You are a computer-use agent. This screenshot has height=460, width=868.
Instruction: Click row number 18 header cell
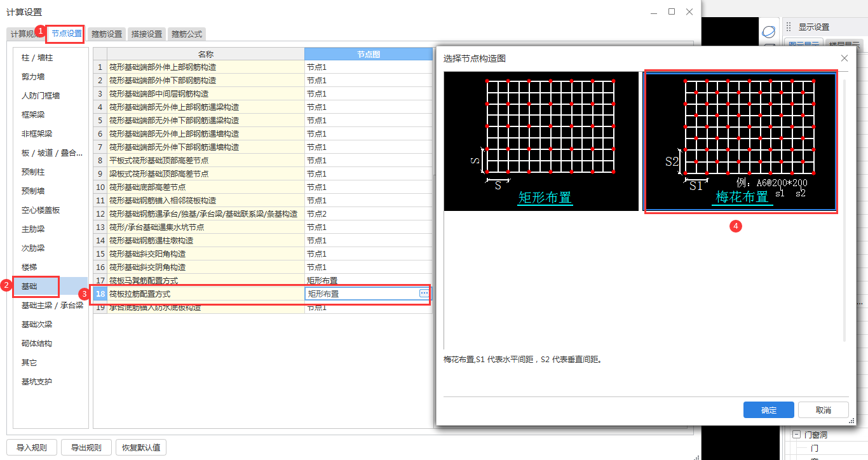[100, 294]
